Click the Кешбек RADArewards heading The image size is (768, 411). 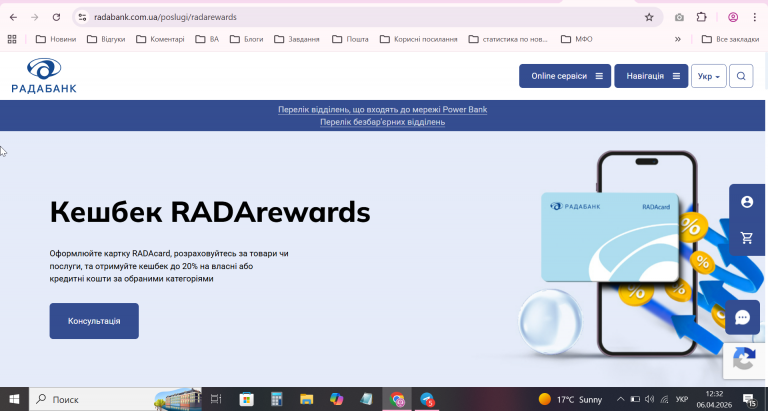pyautogui.click(x=210, y=212)
